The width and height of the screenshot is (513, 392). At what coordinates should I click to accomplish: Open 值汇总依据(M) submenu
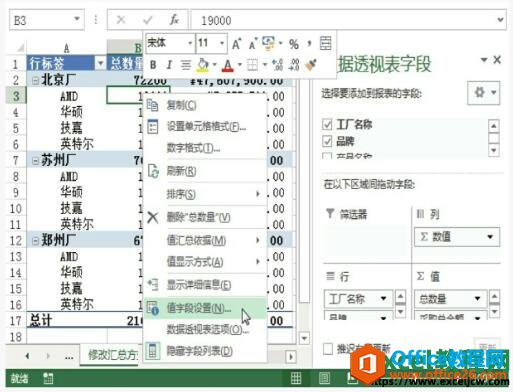(x=205, y=240)
